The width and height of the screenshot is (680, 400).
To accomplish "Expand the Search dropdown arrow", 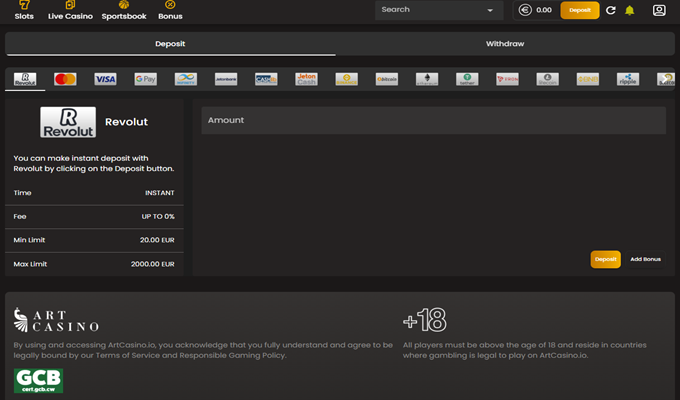I will pyautogui.click(x=491, y=10).
